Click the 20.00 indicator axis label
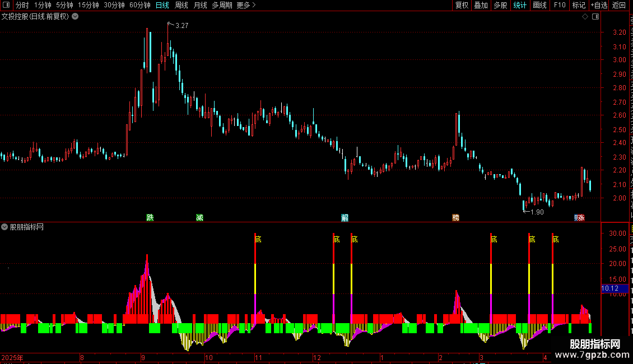The height and width of the screenshot is (364, 633). click(618, 264)
